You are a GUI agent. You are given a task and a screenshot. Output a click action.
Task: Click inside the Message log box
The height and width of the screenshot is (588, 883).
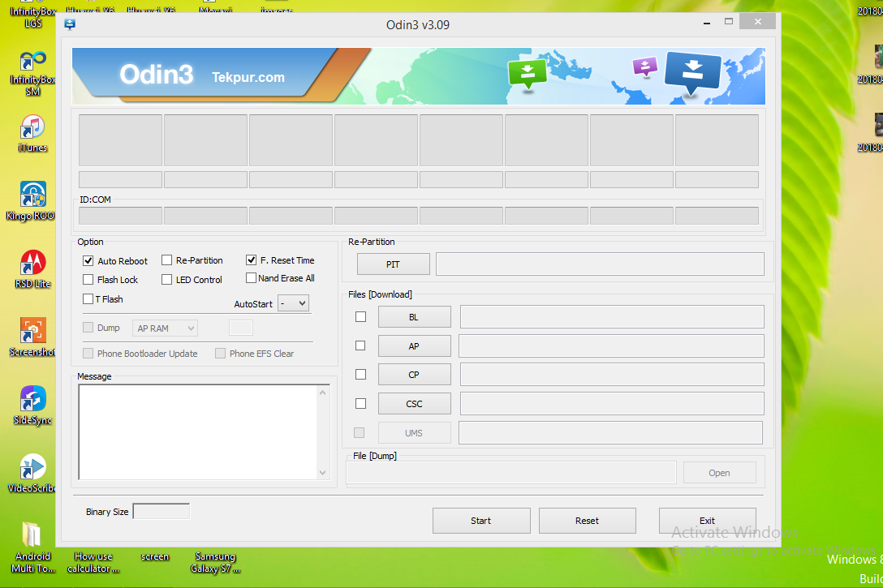198,432
